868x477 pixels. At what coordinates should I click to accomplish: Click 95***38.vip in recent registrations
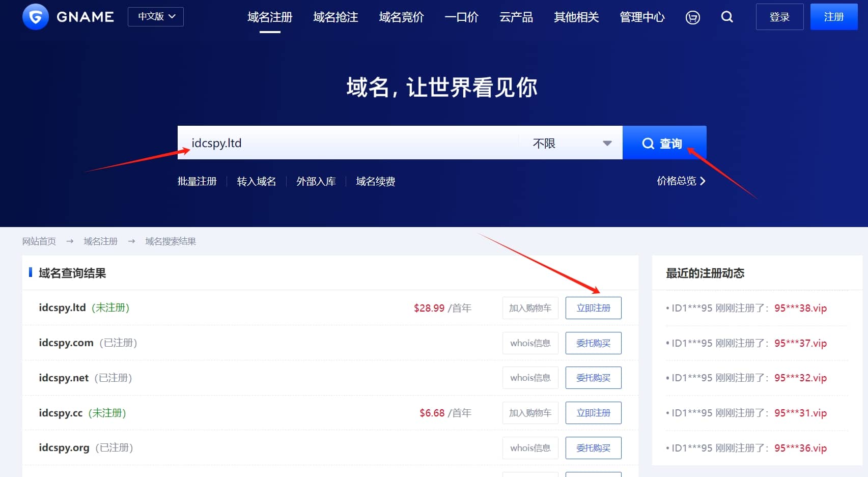(800, 308)
